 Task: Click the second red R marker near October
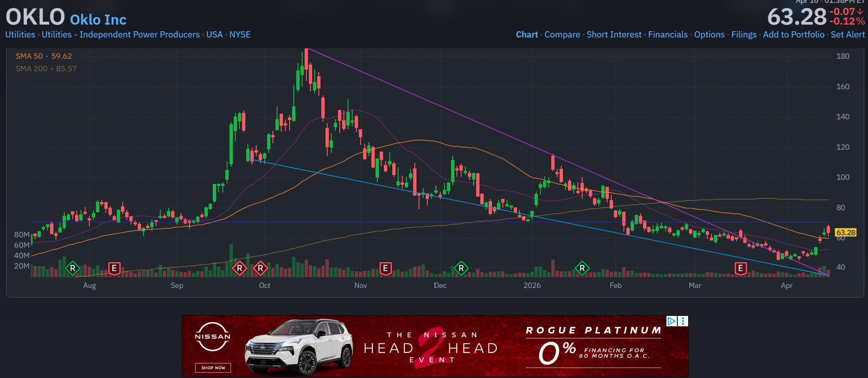tap(260, 268)
